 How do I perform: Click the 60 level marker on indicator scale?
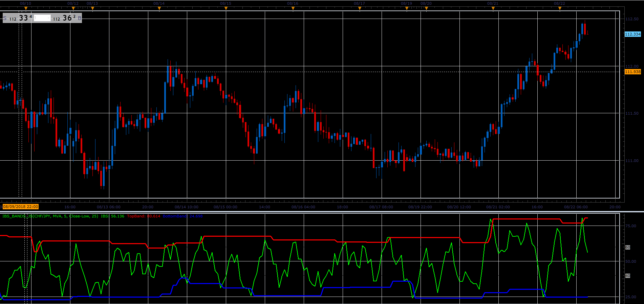(627, 247)
